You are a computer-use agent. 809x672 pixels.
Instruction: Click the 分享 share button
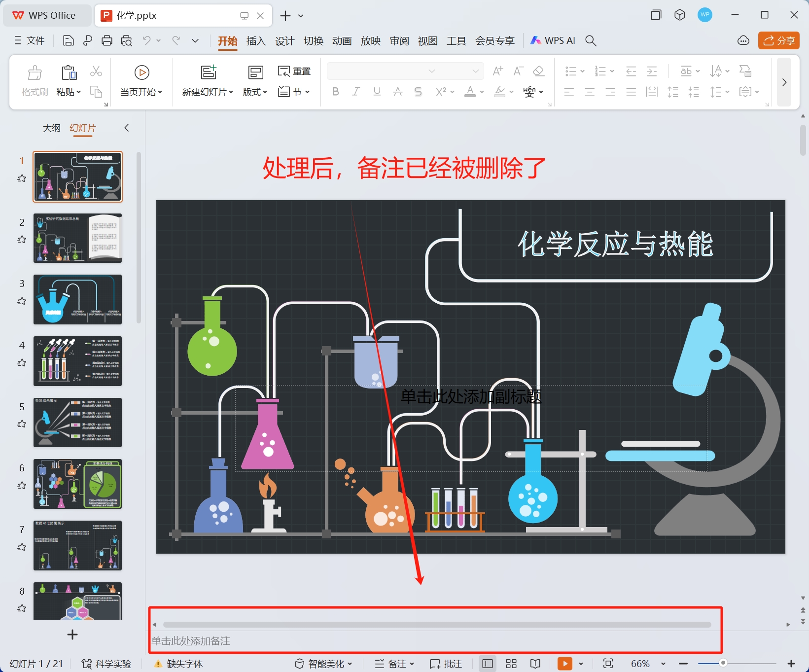pos(778,40)
